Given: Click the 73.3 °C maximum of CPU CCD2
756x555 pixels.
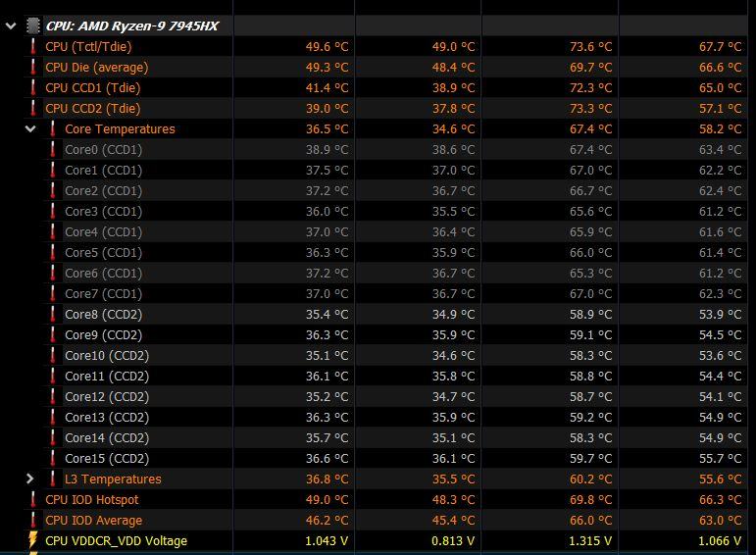Looking at the screenshot, I should pyautogui.click(x=590, y=109).
